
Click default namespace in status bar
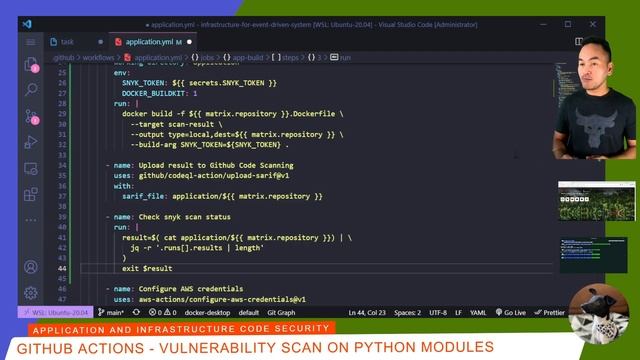point(249,312)
